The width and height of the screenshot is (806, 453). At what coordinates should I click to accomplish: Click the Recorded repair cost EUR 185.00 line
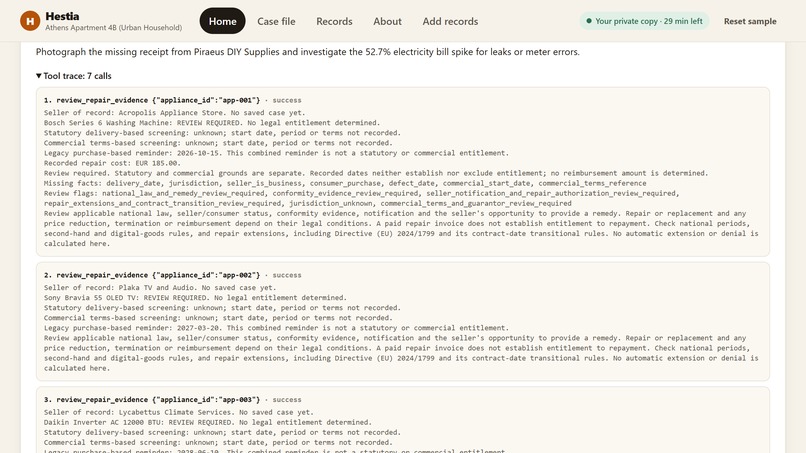[112, 163]
